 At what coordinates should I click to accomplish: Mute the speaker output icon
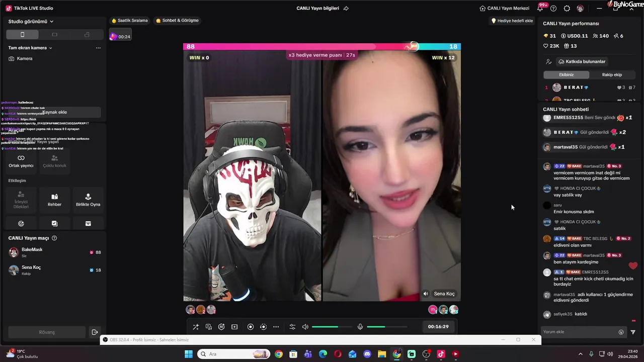click(x=305, y=327)
